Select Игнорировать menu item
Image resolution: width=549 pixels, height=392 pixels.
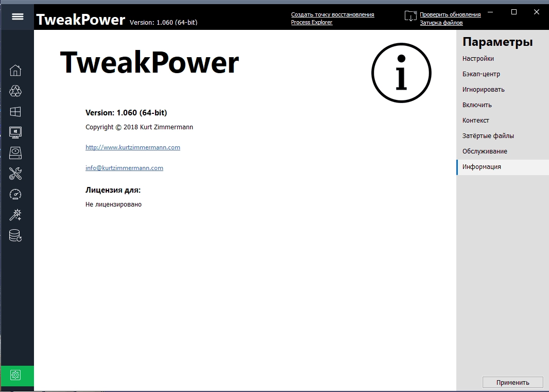pos(503,89)
